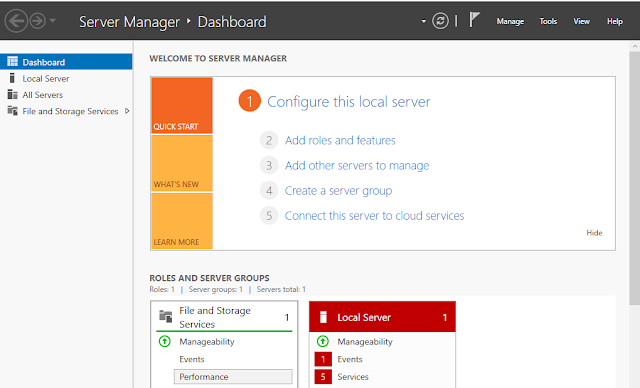Click the step 3 number circle
The image size is (640, 388).
pyautogui.click(x=269, y=166)
